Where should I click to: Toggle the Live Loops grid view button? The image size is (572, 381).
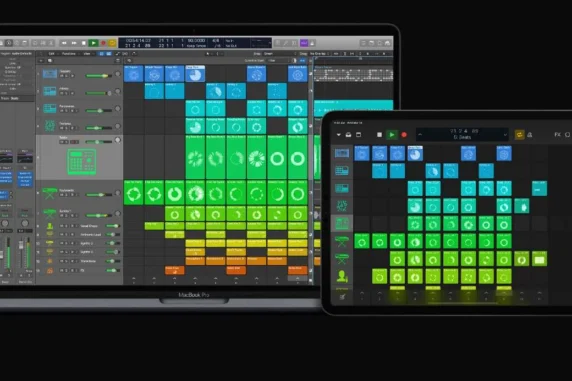coord(101,54)
